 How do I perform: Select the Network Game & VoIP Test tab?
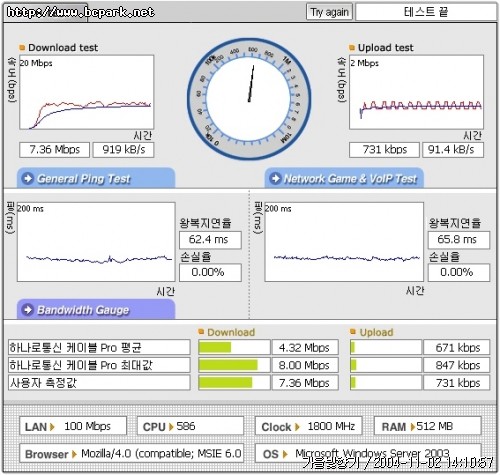(344, 178)
